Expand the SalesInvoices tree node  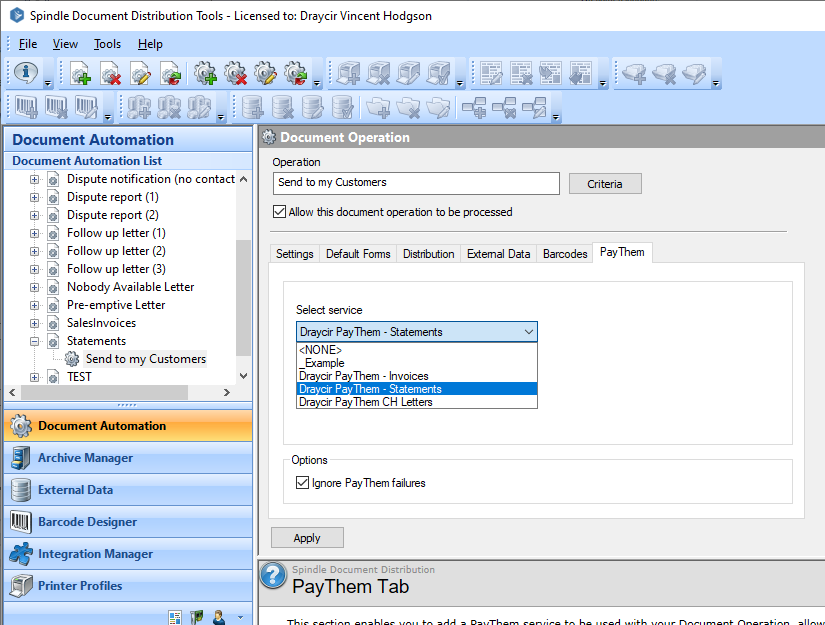[x=34, y=324]
